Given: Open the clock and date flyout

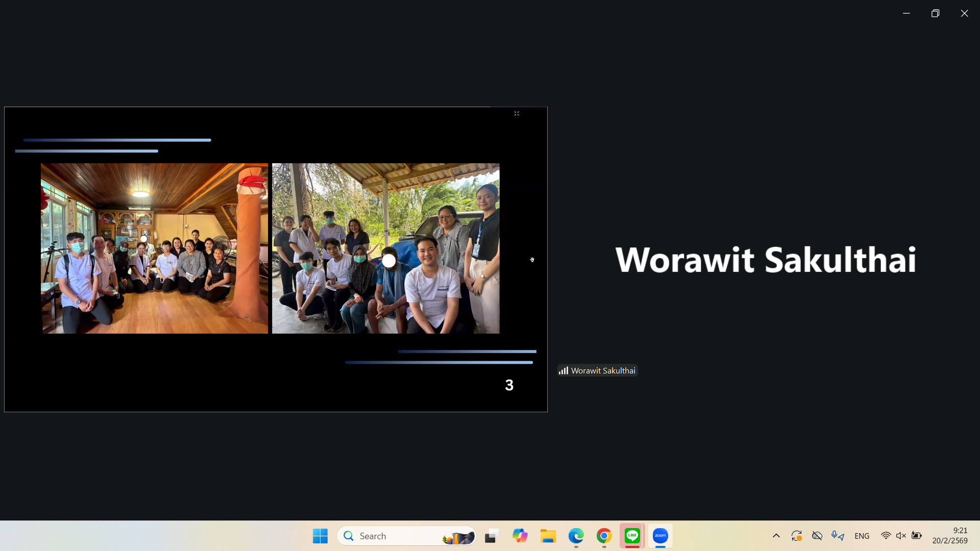Looking at the screenshot, I should [x=949, y=536].
